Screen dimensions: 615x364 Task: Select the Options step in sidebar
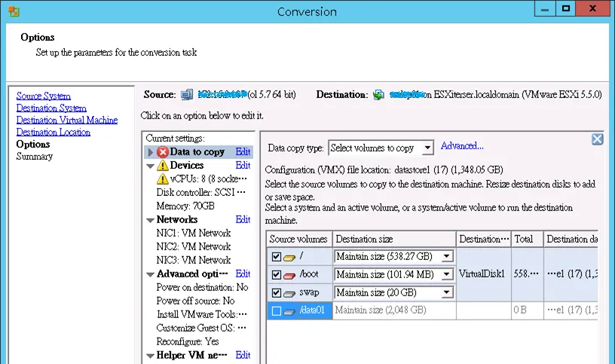[33, 145]
